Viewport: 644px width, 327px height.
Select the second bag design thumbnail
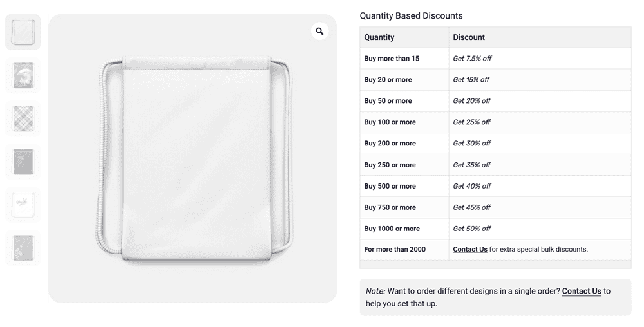coord(23,75)
